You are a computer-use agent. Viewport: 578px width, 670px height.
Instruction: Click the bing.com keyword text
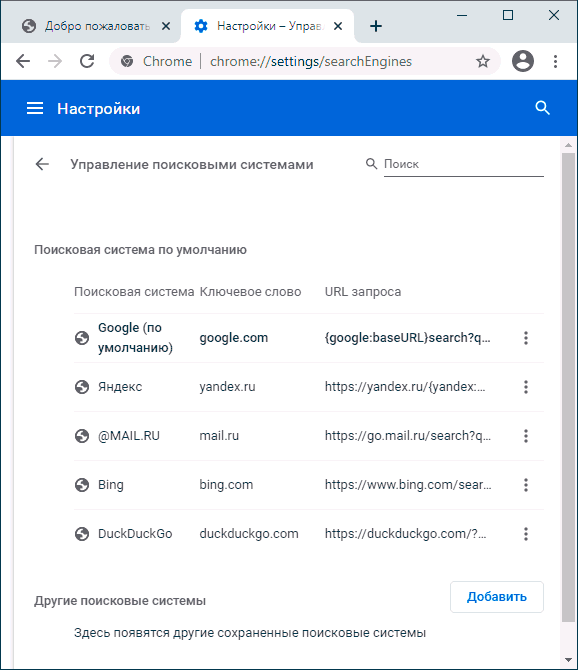(x=226, y=485)
